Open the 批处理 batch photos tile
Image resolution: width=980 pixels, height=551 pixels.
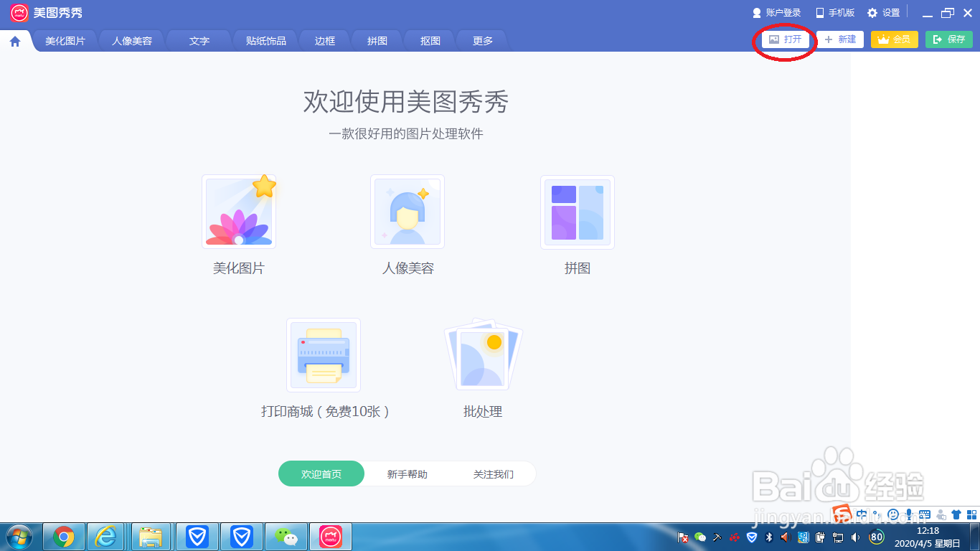pos(483,354)
